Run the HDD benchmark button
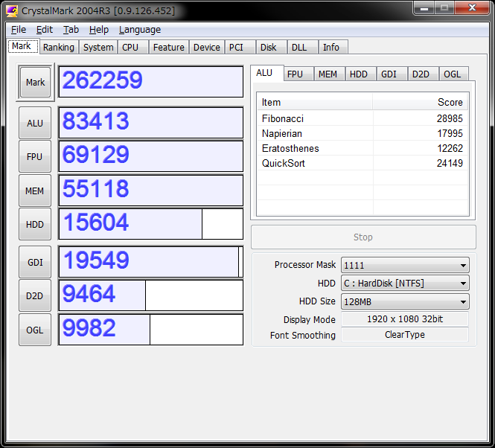The height and width of the screenshot is (448, 495). (35, 224)
